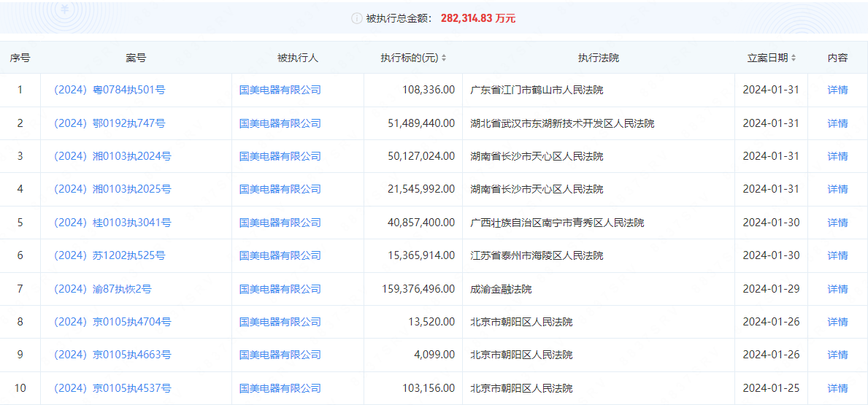Open case link 渝87执恢2号
Screen dimensions: 868x405
(103, 289)
